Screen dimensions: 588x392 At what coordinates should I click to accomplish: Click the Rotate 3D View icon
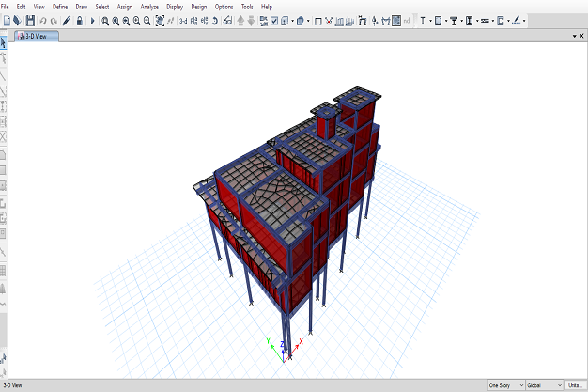tap(214, 21)
